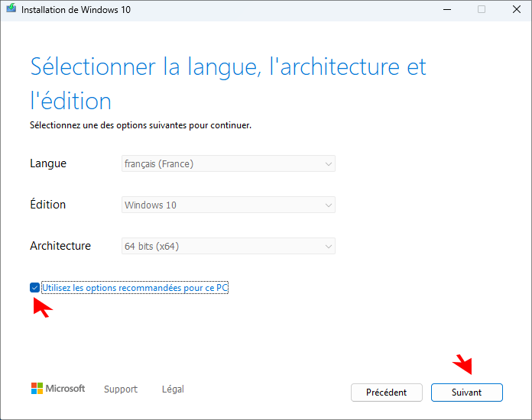Open the Architecture dropdown showing 64 bits (x64)

(x=229, y=246)
